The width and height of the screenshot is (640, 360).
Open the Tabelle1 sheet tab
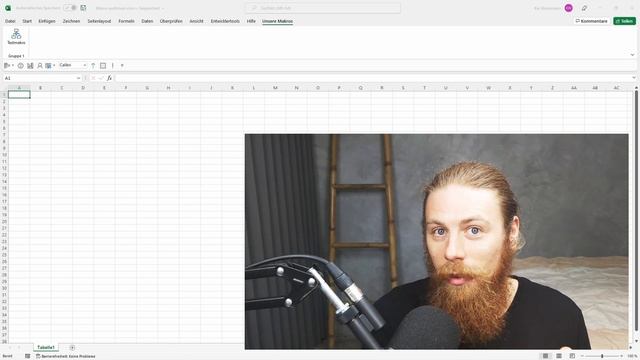click(x=46, y=347)
